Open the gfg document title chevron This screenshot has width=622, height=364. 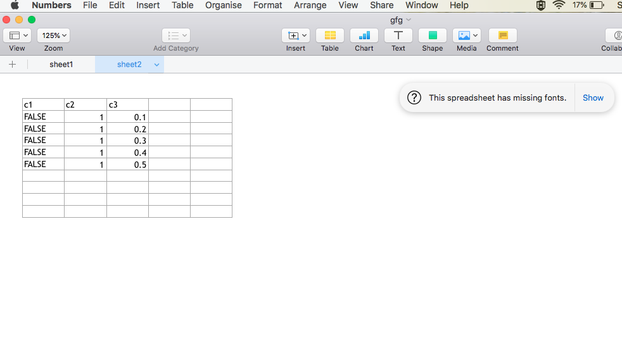tap(409, 20)
